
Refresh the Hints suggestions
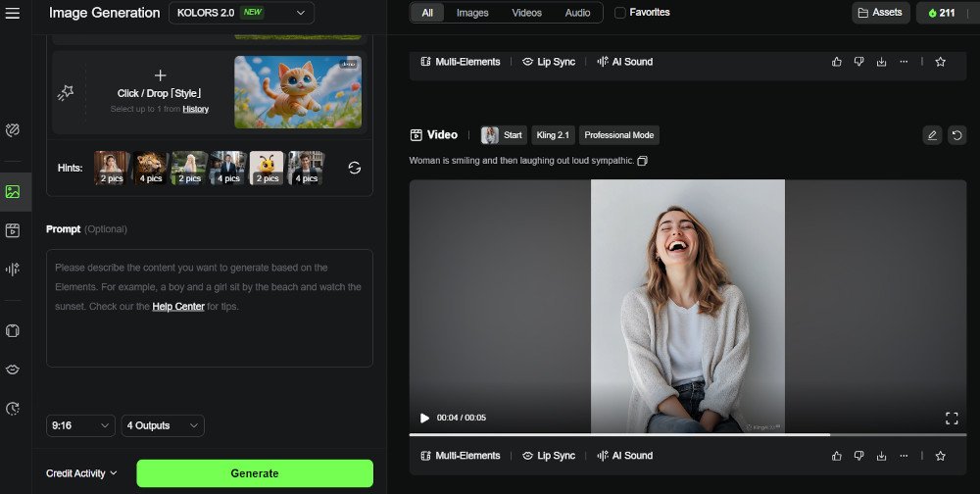pyautogui.click(x=355, y=168)
